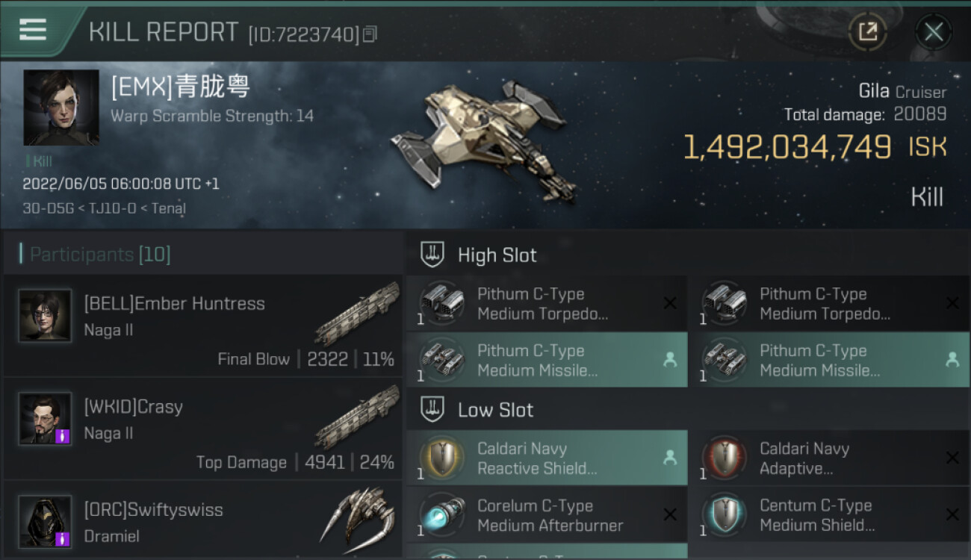Open Ember Huntress character portrait
971x560 pixels.
45,316
